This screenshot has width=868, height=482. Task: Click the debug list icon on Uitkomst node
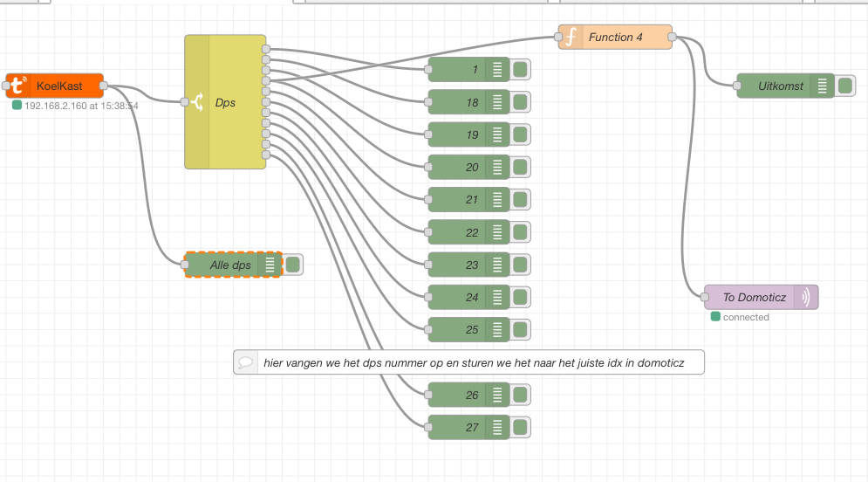(x=822, y=86)
